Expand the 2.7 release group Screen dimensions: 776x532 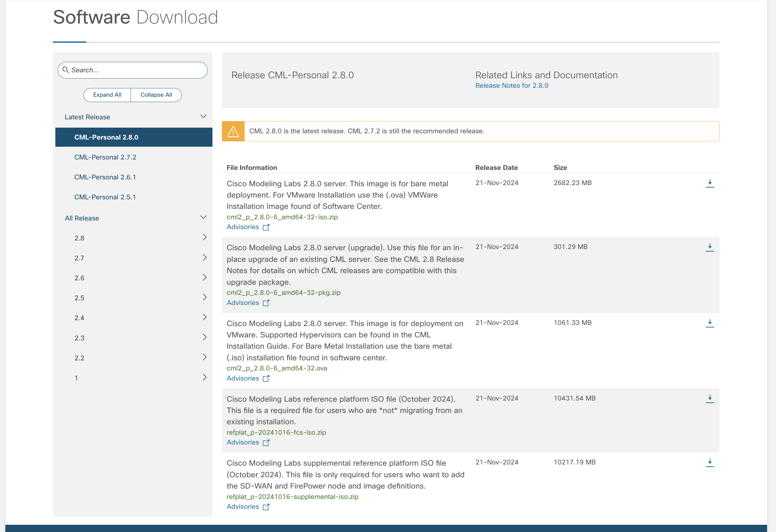point(204,257)
